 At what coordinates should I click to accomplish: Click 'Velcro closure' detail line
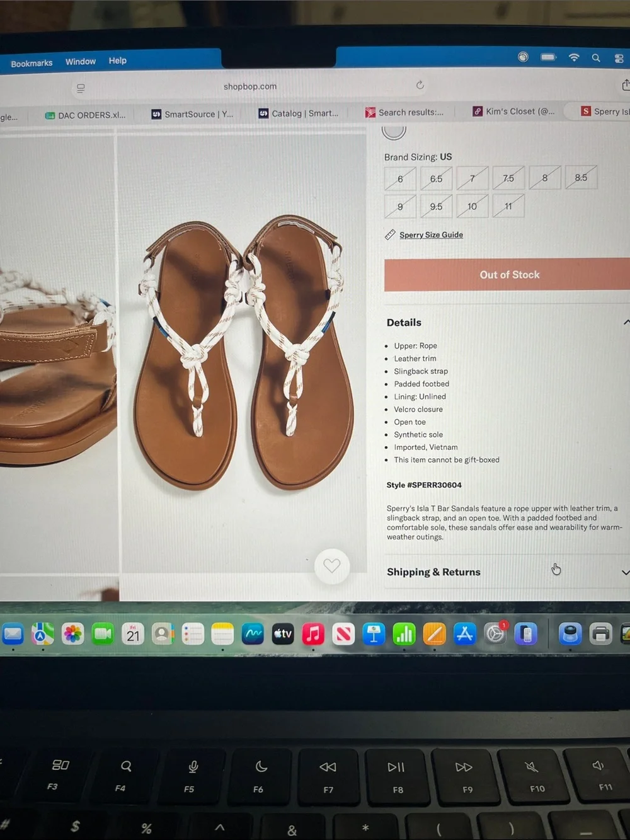pos(418,410)
